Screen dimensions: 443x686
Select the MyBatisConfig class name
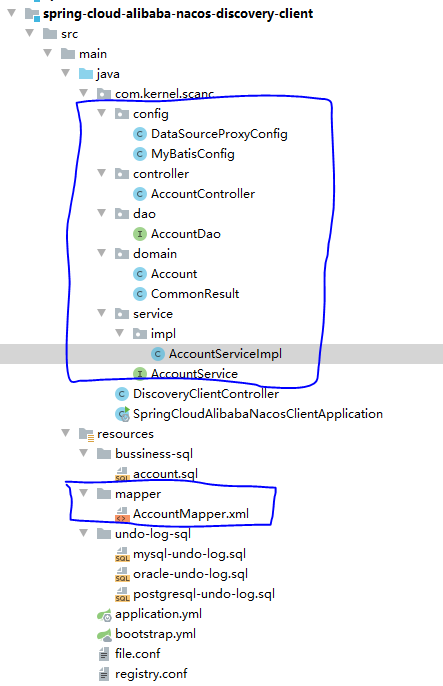pyautogui.click(x=193, y=154)
